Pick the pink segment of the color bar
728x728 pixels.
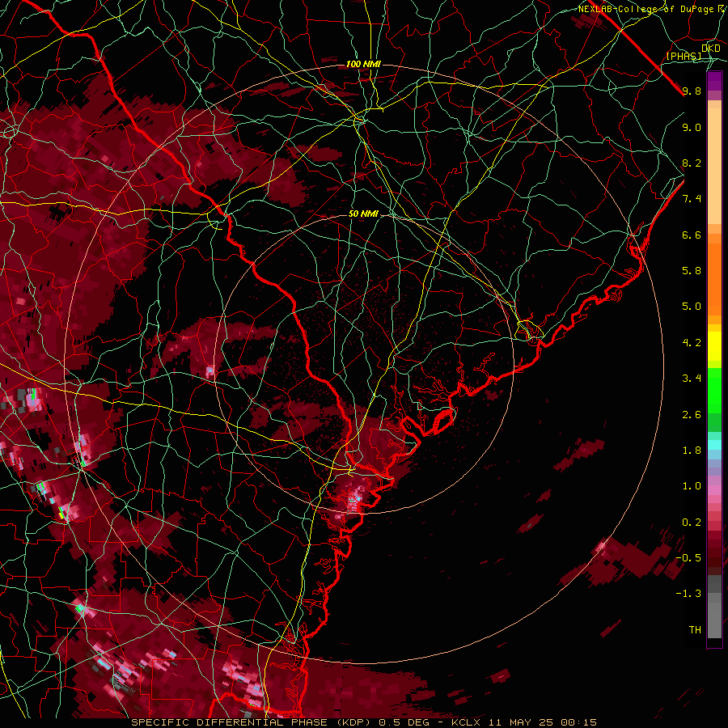pyautogui.click(x=714, y=490)
